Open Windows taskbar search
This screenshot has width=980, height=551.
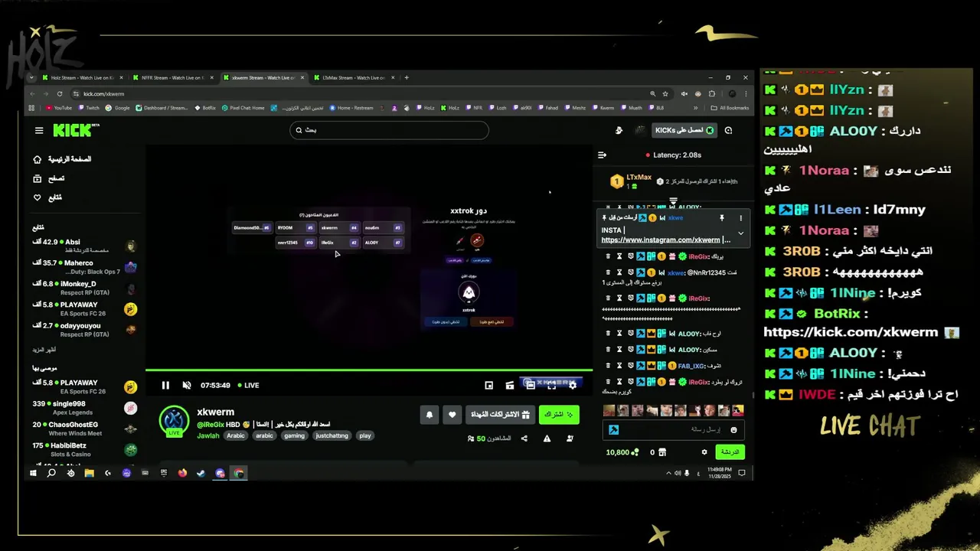pos(51,473)
